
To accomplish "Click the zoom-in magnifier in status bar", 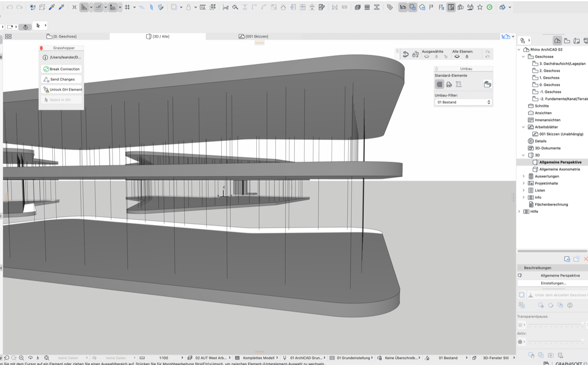I will coord(21,358).
